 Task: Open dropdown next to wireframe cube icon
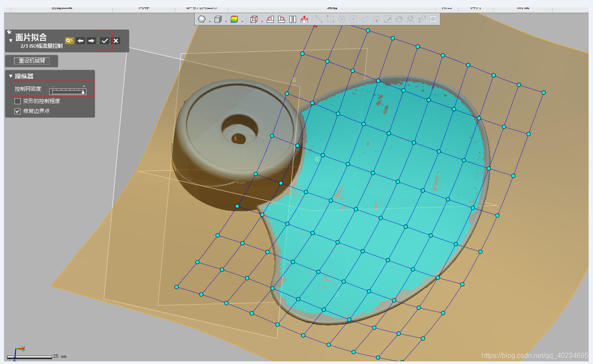click(x=262, y=21)
